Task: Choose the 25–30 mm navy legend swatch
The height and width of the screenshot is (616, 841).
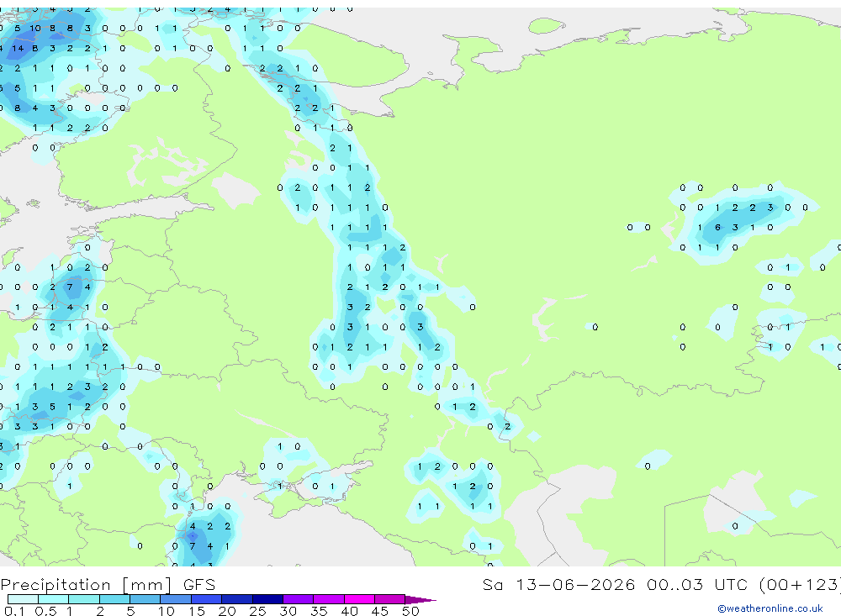Action: click(x=267, y=599)
